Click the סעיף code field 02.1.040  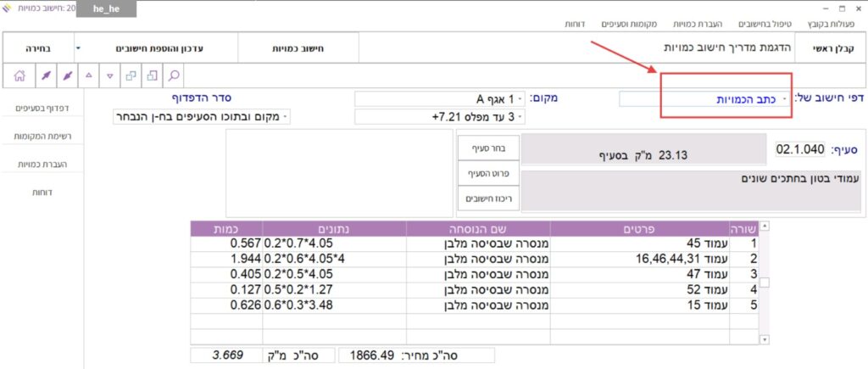799,149
